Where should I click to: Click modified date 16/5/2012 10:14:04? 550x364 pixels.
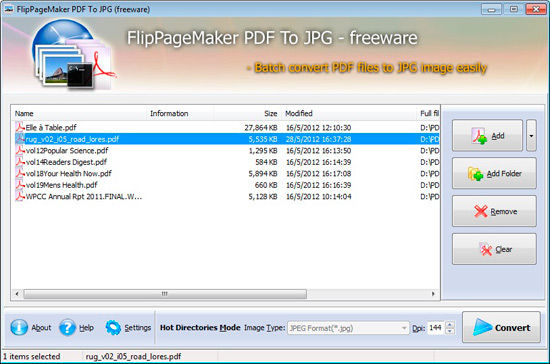coord(318,196)
